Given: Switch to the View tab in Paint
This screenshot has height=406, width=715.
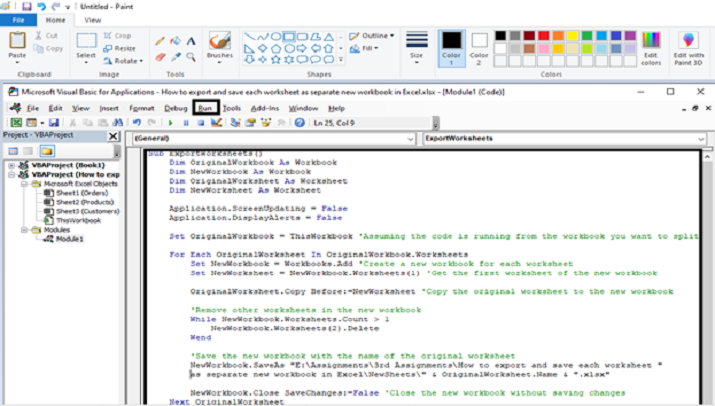Looking at the screenshot, I should [93, 20].
